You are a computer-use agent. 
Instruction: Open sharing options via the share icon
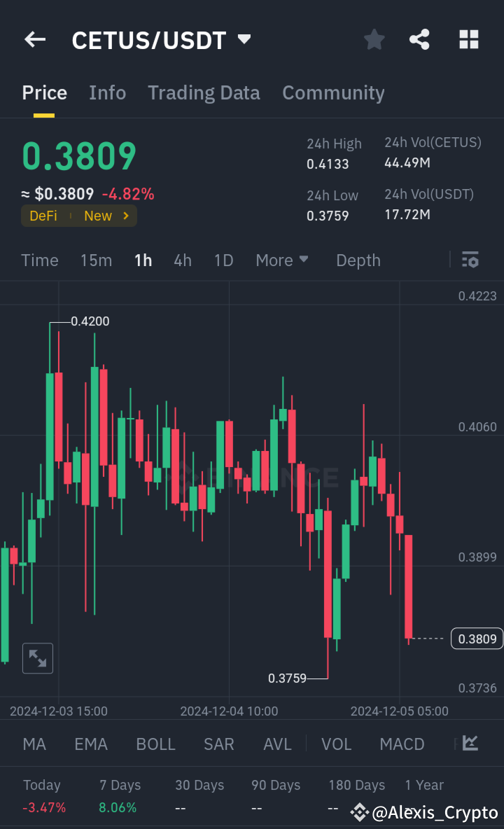coord(419,39)
